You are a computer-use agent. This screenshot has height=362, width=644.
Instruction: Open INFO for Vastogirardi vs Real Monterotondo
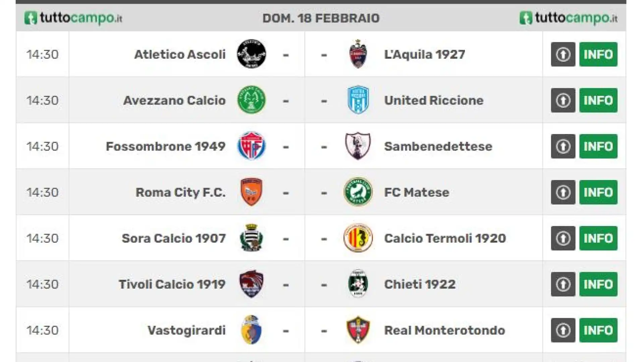pyautogui.click(x=598, y=330)
